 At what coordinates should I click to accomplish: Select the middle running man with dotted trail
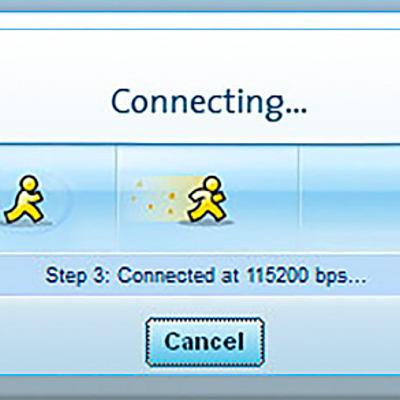208,199
